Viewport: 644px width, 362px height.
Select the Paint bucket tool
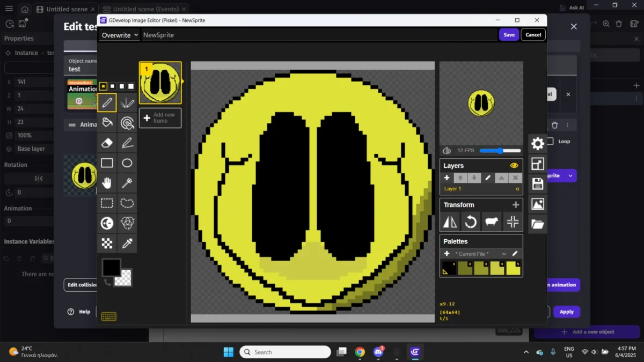107,122
